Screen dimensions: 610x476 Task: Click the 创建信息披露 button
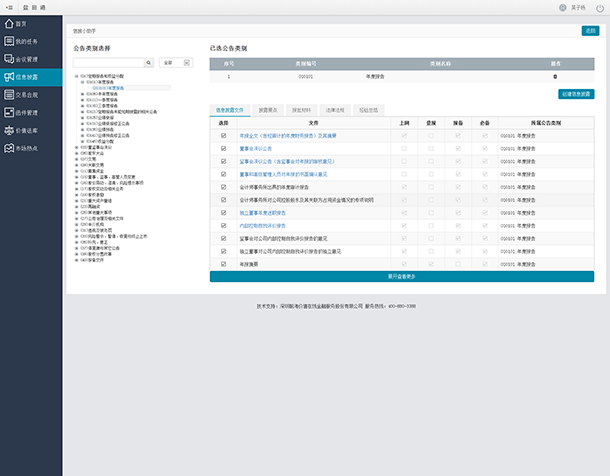tap(576, 94)
